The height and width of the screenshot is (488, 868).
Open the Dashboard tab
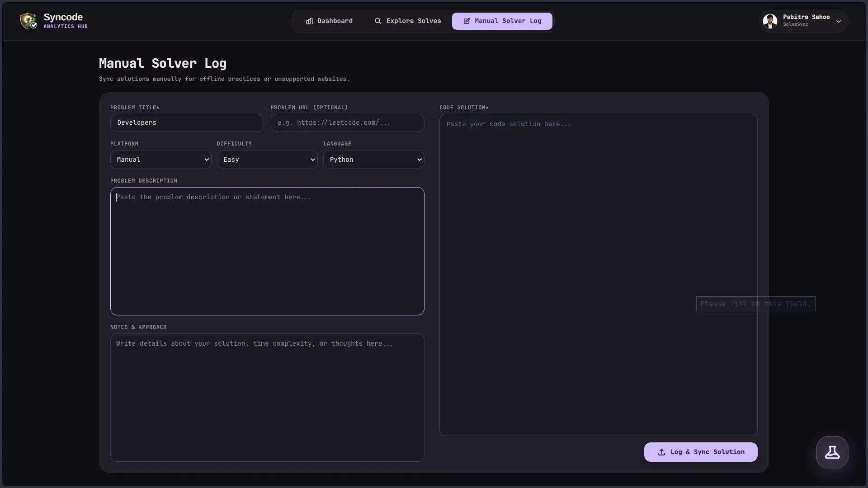tap(329, 21)
